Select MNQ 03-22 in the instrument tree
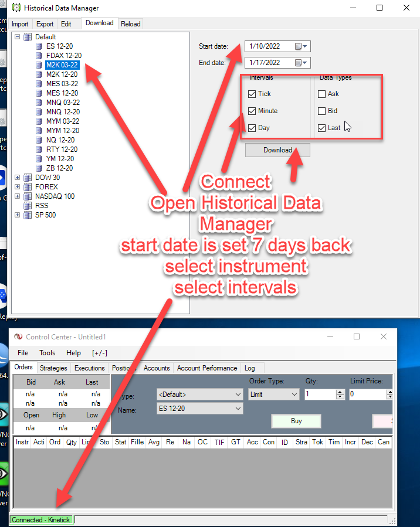Viewport: 420px width, 527px height. click(62, 103)
